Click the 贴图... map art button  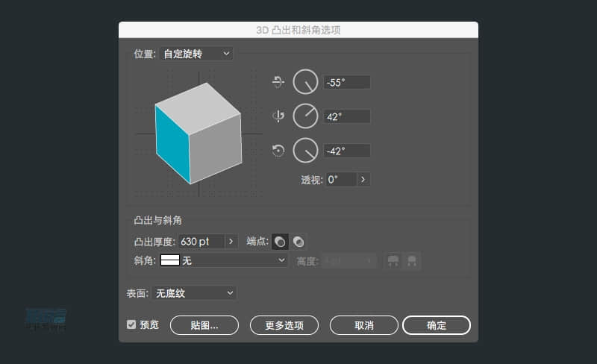(x=204, y=325)
